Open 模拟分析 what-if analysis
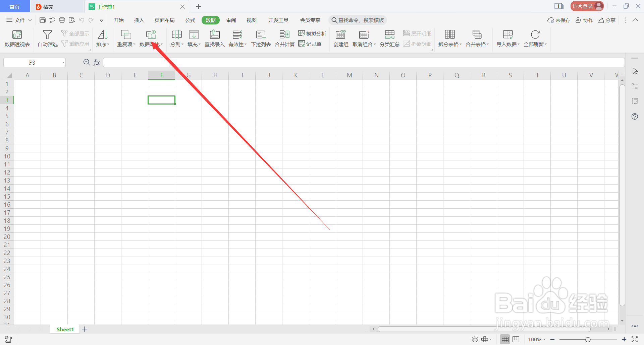The height and width of the screenshot is (345, 644). point(312,33)
